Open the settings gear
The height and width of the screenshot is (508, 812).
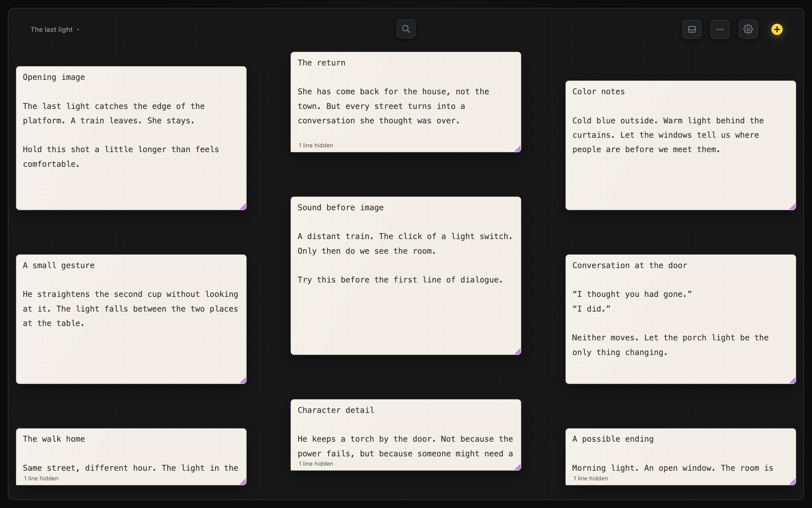[x=748, y=29]
